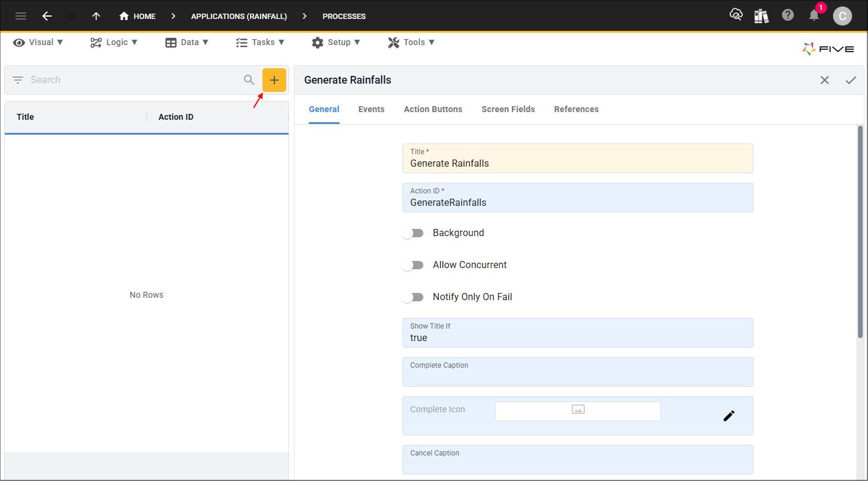Toggle the Allow Concurrent switch
The height and width of the screenshot is (481, 868).
coord(413,265)
